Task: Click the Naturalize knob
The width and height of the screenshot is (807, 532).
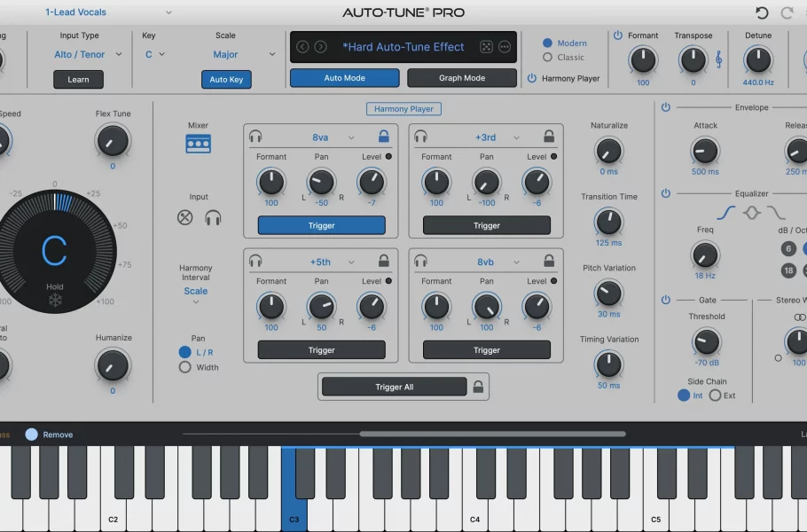Action: 608,151
